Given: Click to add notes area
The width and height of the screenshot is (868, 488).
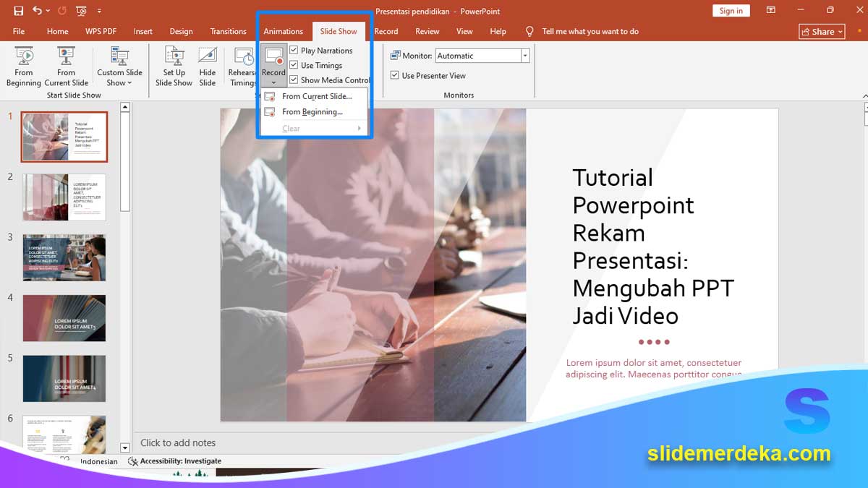Looking at the screenshot, I should [178, 442].
